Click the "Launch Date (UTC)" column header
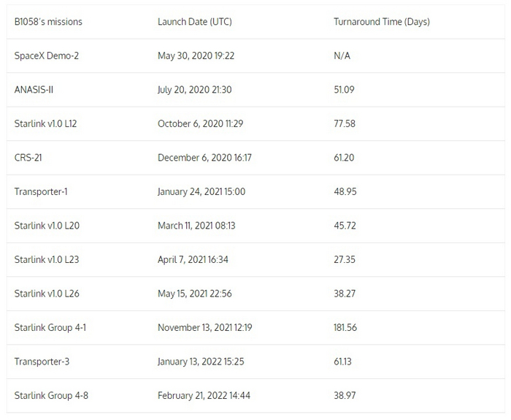The image size is (511, 420). coord(195,22)
